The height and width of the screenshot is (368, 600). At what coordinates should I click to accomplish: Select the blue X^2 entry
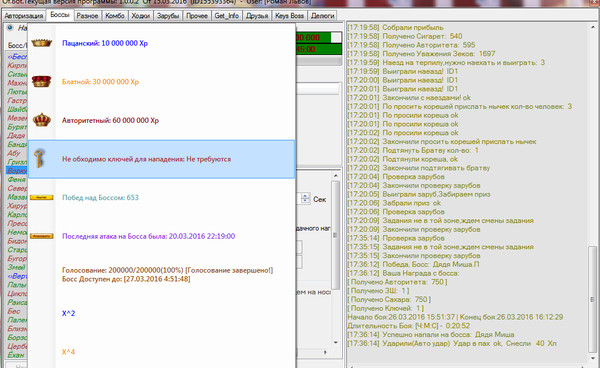(x=68, y=313)
